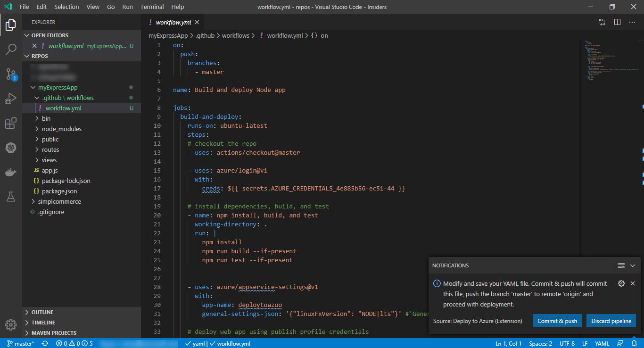Image resolution: width=644 pixels, height=348 pixels.
Task: Open package-lock.json file
Action: 82,181
